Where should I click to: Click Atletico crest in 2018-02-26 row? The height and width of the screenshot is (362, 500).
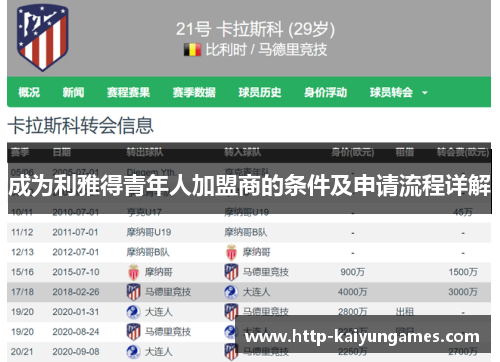(133, 292)
